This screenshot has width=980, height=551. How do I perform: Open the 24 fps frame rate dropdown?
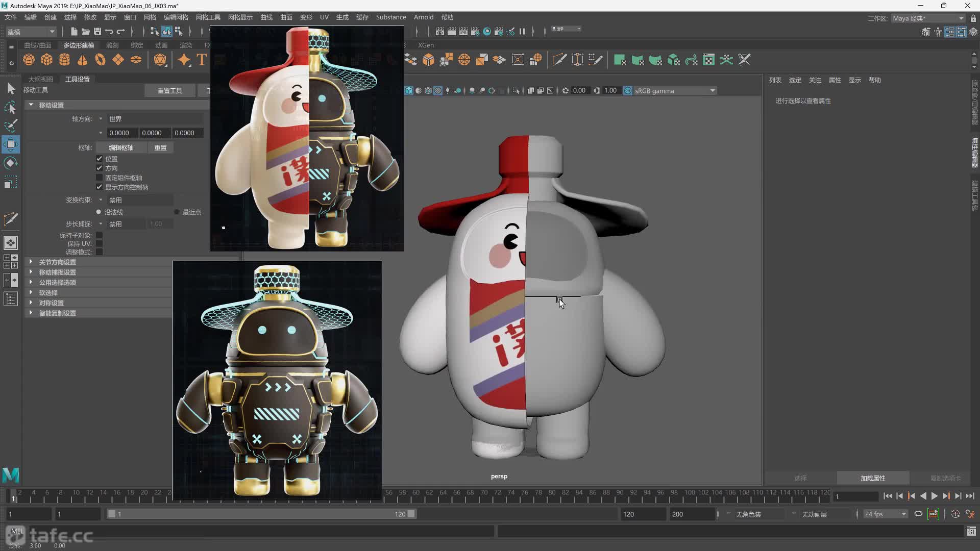(886, 514)
